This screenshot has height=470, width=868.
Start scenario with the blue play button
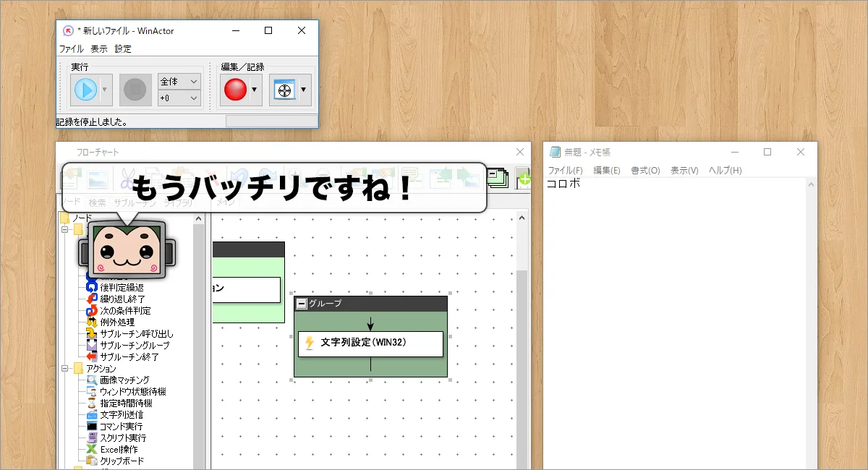click(85, 90)
